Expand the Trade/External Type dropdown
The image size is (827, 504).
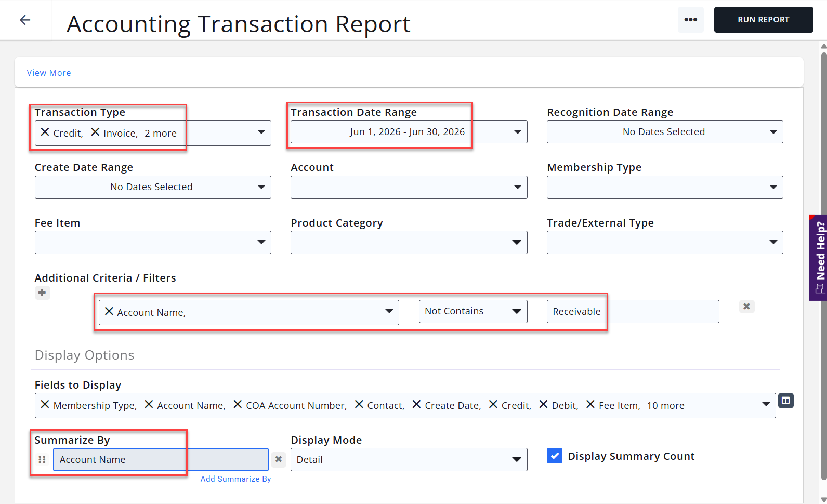[665, 242]
